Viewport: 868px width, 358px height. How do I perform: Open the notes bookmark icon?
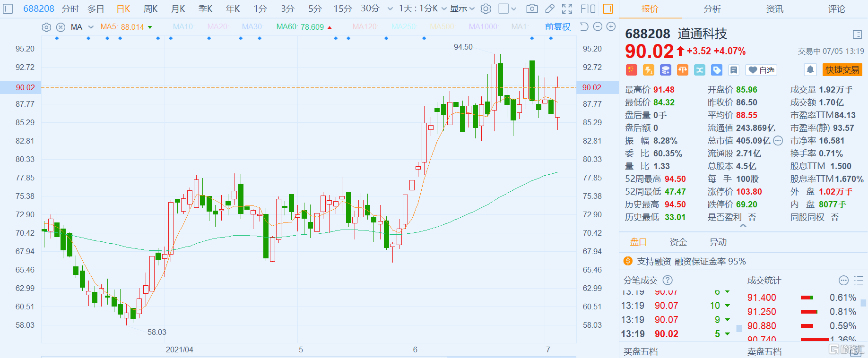coord(734,70)
